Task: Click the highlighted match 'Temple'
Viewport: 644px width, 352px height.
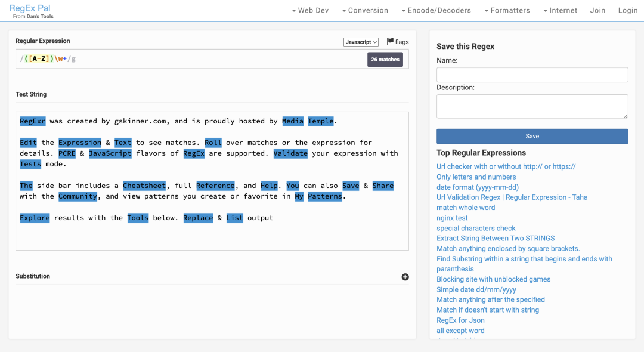Action: [321, 121]
